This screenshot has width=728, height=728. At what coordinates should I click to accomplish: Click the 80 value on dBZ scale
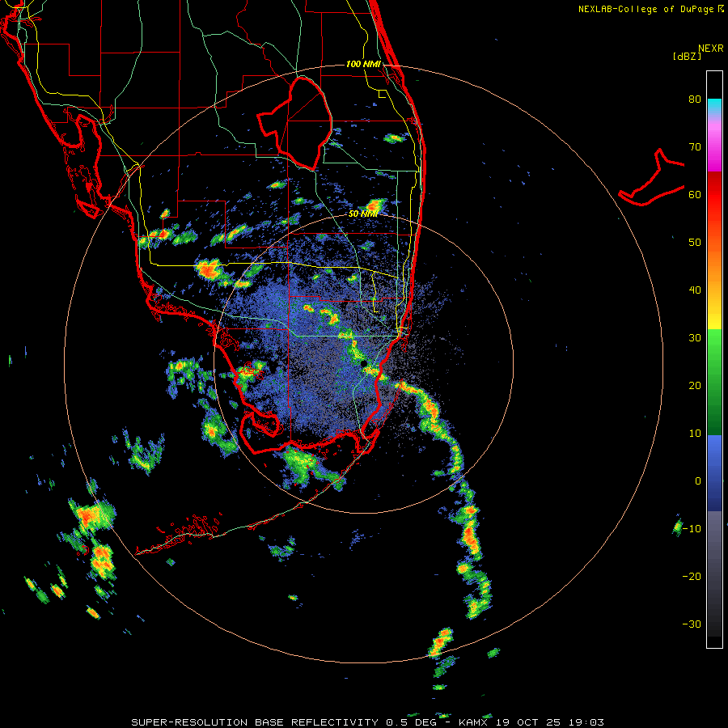coord(695,99)
